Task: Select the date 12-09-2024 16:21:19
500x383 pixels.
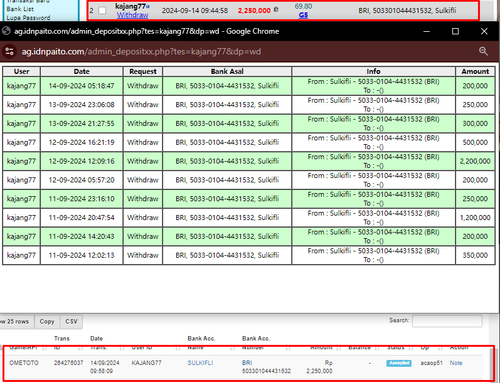Action: coord(82,142)
